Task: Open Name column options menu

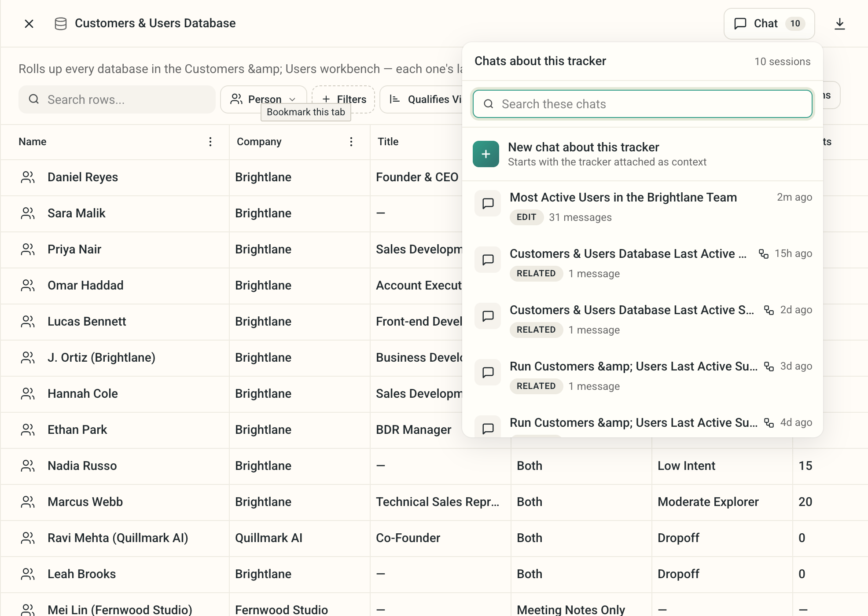Action: pos(210,142)
